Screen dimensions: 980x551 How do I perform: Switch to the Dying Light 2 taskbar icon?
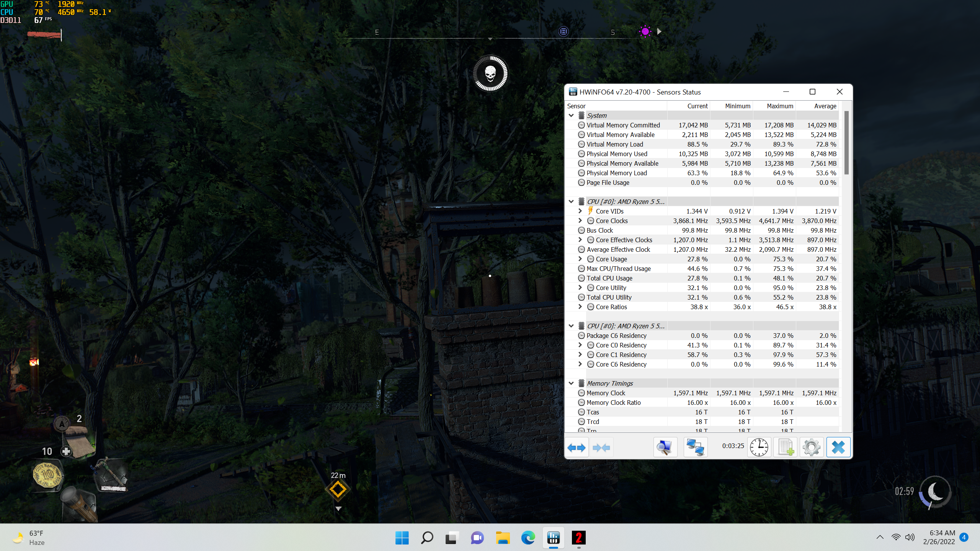(578, 538)
